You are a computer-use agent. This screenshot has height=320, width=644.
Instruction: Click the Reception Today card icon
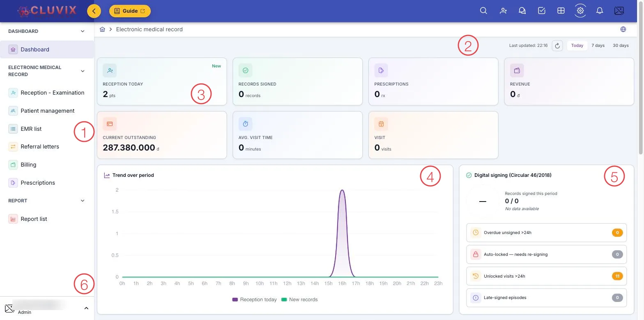(x=110, y=70)
